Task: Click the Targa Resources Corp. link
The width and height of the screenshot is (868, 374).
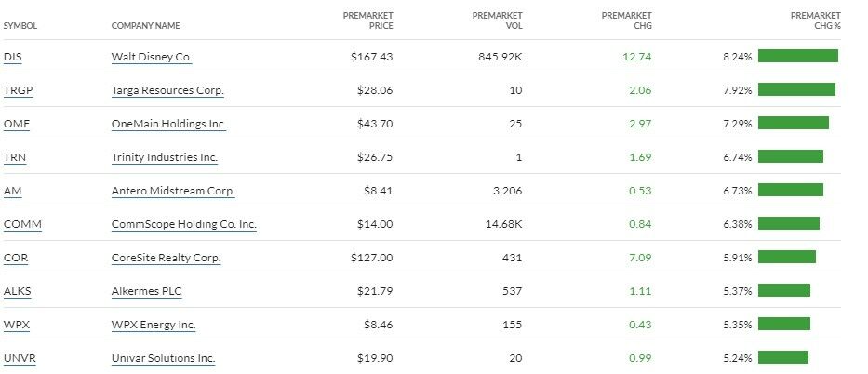Action: tap(167, 90)
